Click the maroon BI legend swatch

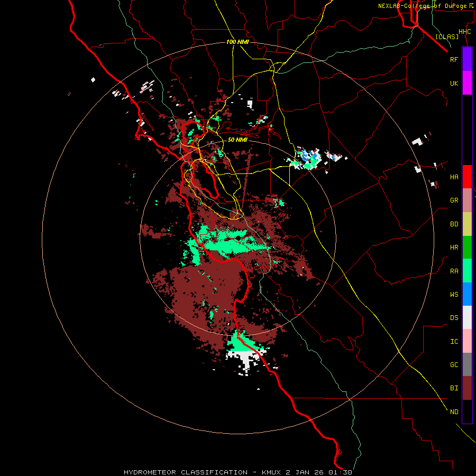[467, 388]
